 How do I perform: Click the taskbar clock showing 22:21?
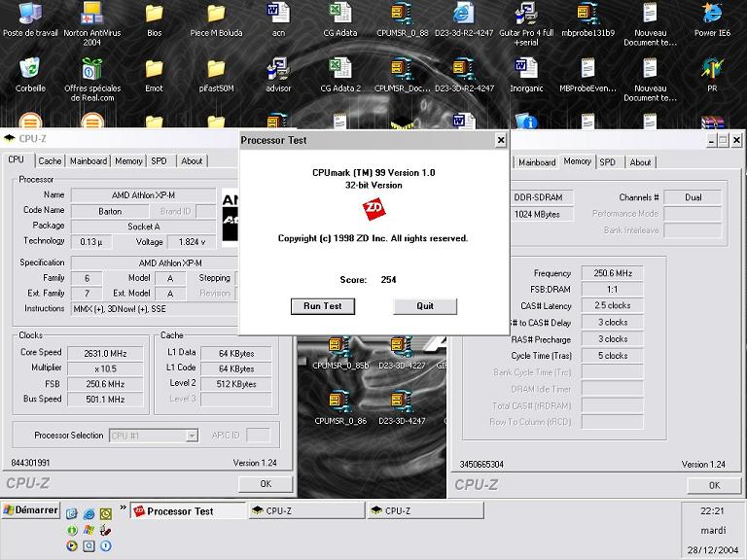pyautogui.click(x=712, y=511)
